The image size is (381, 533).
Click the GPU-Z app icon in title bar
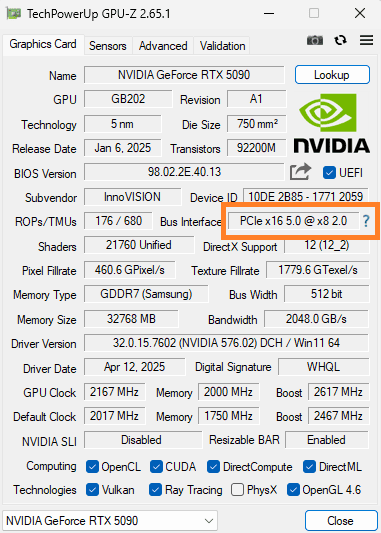pyautogui.click(x=13, y=14)
